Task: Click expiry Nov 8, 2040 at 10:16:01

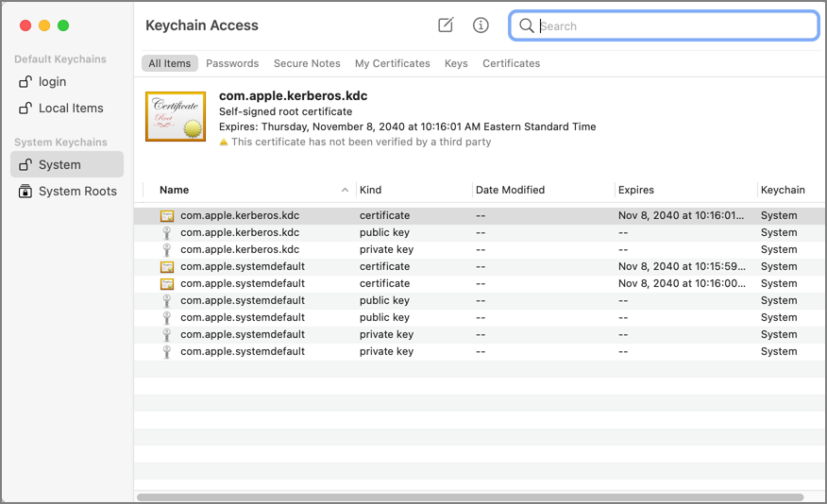Action: coord(681,215)
